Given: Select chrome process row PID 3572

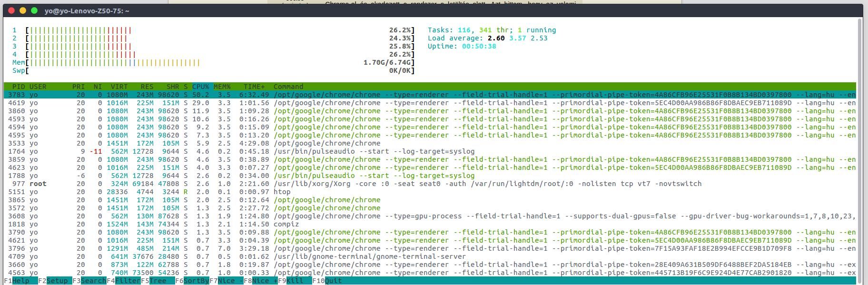Looking at the screenshot, I should 430,208.
